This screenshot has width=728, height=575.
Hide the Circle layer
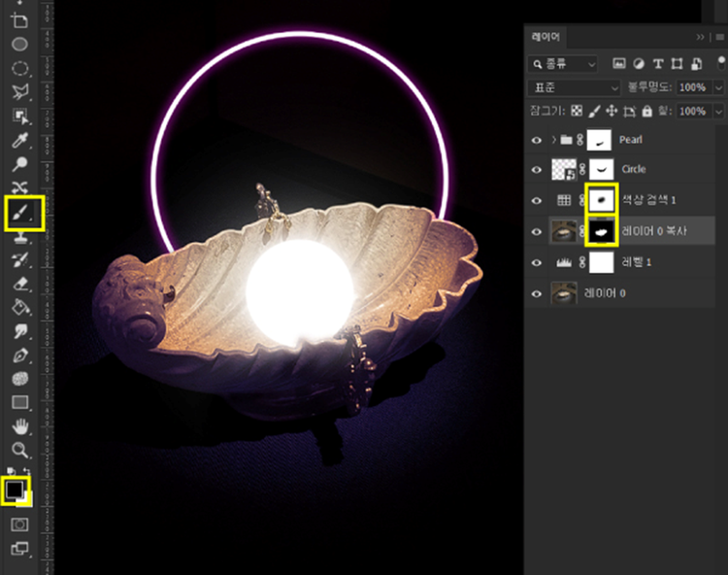point(536,170)
